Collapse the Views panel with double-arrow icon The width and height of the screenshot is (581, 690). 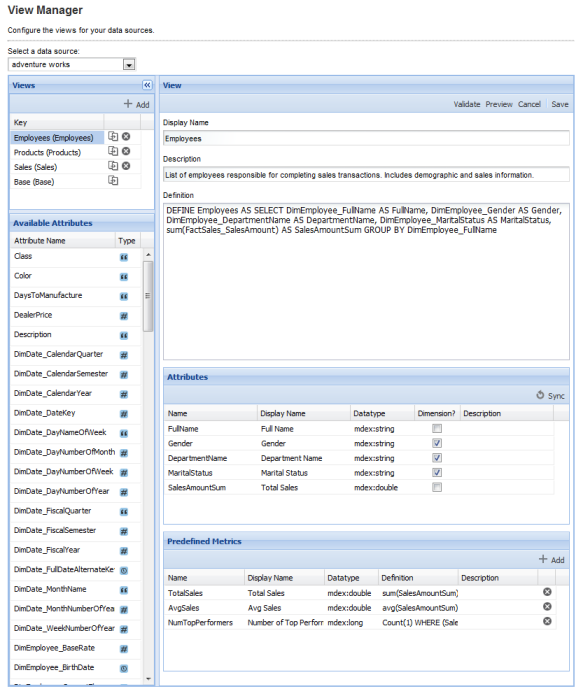(x=147, y=85)
